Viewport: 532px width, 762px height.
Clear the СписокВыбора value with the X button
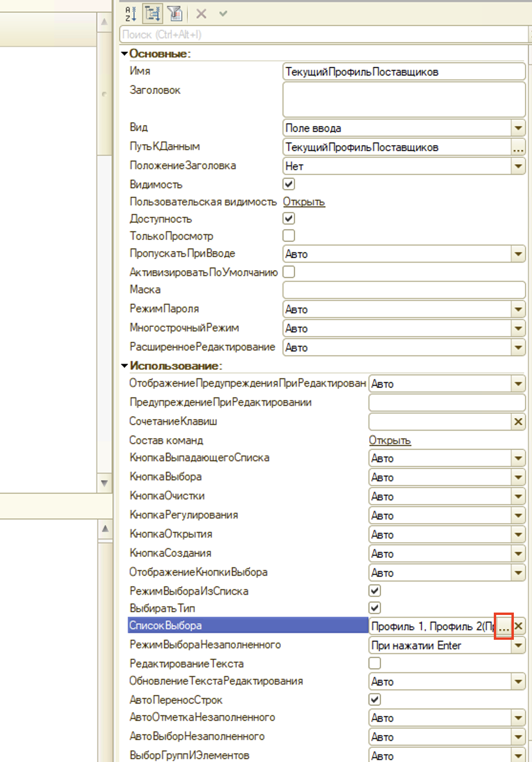[x=519, y=626]
